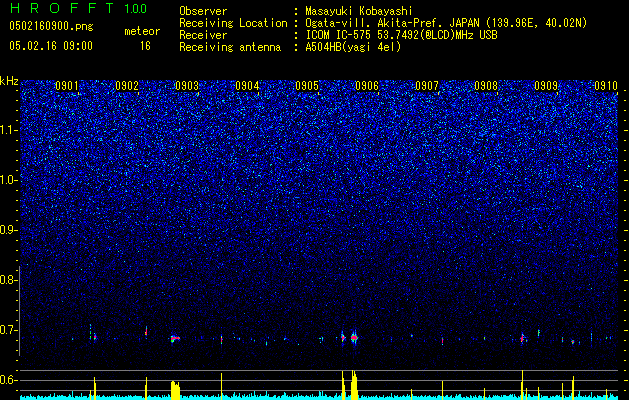Select the meteor count value 16
This screenshot has width=629, height=400.
coord(145,46)
